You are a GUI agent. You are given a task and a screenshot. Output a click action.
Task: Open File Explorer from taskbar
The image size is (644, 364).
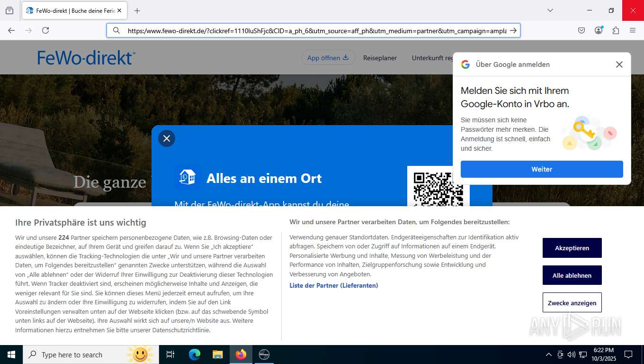tap(217, 355)
